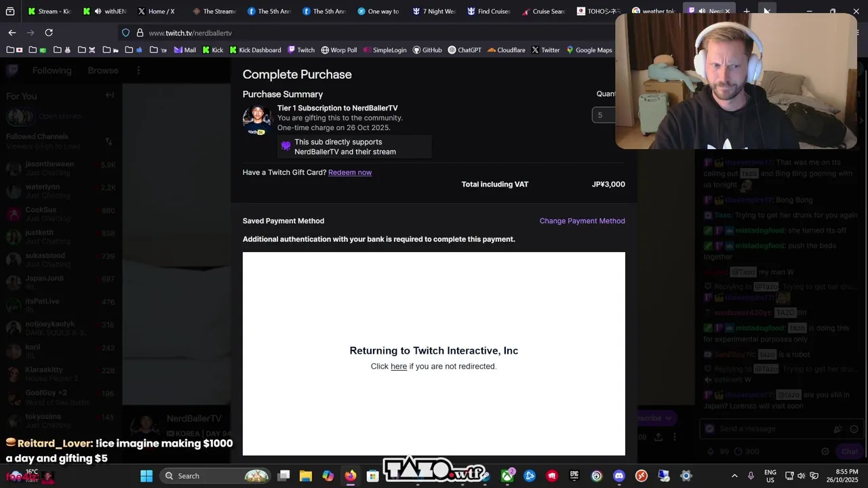Collapse the For You sidebar arrow

point(109,96)
